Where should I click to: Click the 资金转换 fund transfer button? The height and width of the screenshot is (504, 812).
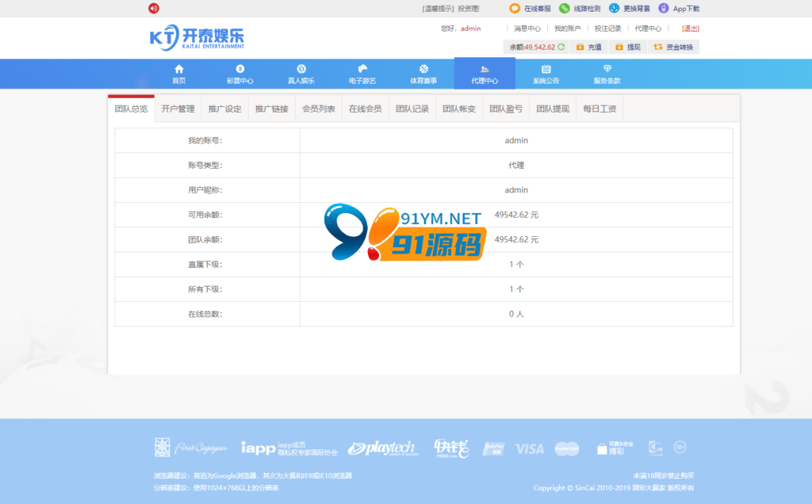[x=673, y=48]
